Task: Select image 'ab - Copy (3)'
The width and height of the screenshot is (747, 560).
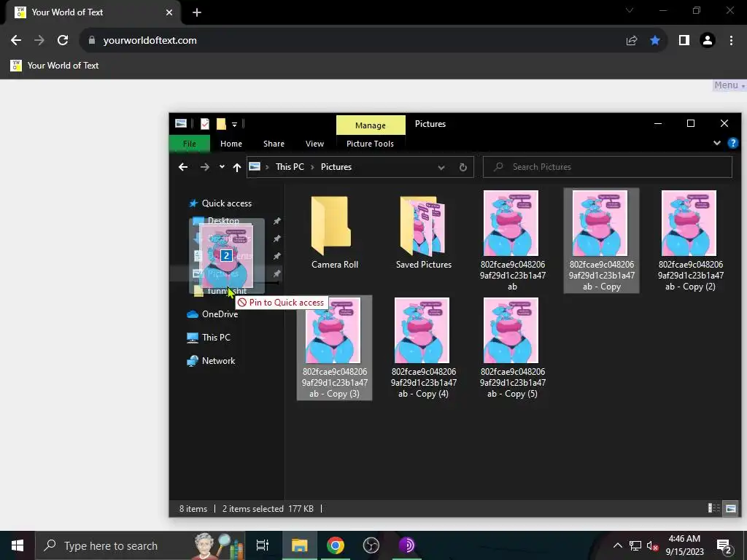Action: point(334,348)
